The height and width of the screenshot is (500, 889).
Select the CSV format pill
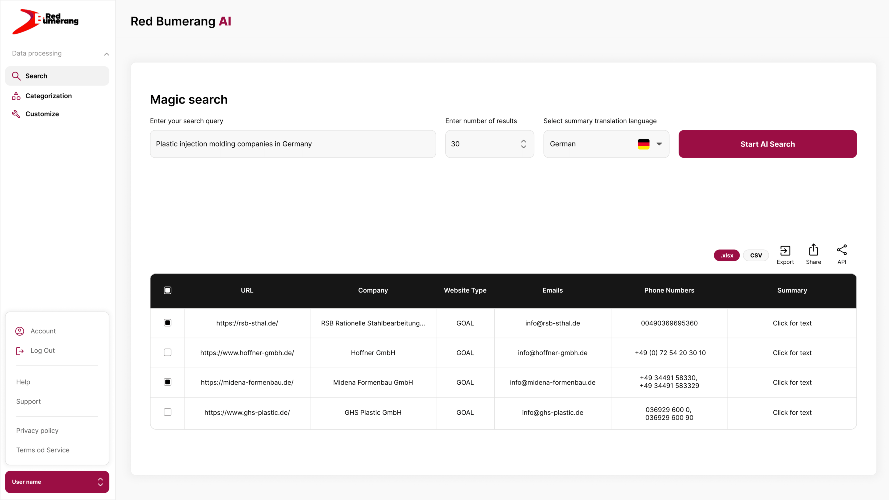click(756, 256)
